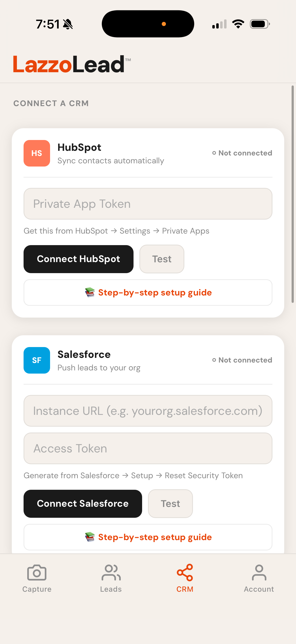Click the vertical page scrollbar
The image size is (296, 644).
(293, 194)
